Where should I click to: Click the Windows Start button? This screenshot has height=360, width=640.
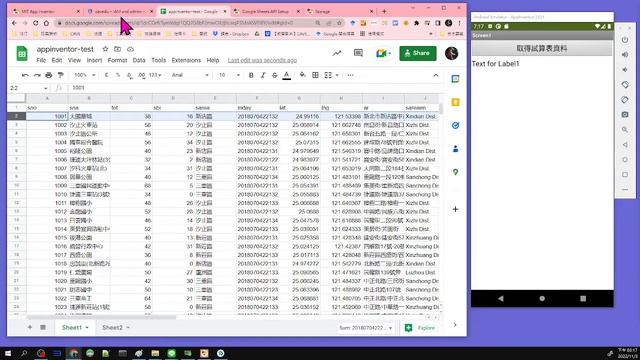[8, 353]
